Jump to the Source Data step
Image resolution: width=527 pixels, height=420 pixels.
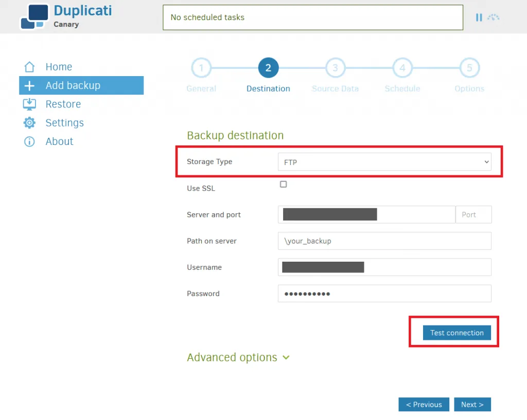tap(335, 67)
